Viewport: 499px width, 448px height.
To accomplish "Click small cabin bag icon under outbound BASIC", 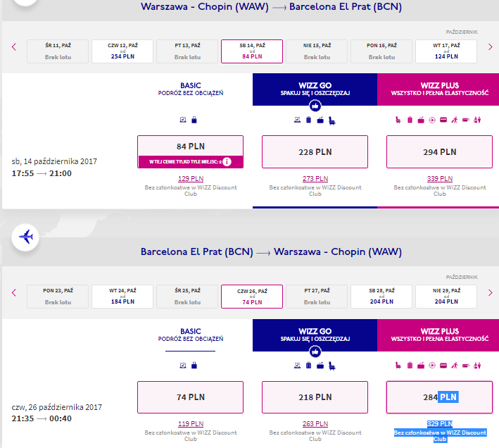I will (194, 120).
